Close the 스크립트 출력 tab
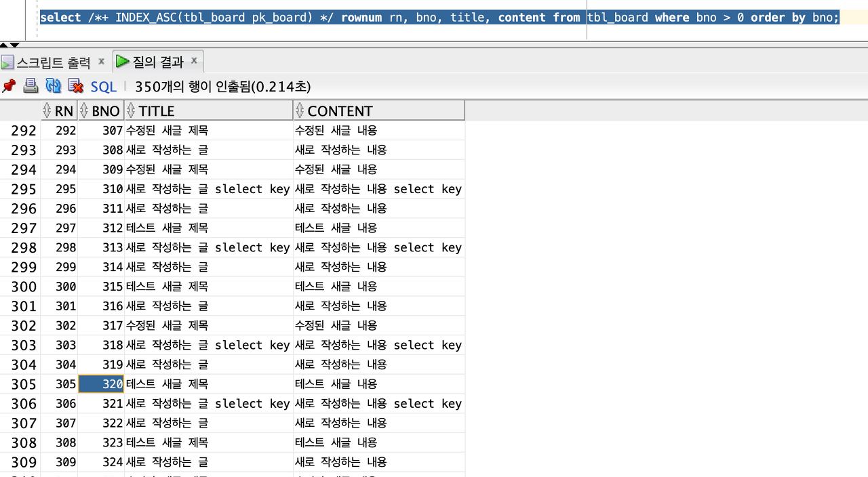The width and height of the screenshot is (868, 477). coord(100,61)
